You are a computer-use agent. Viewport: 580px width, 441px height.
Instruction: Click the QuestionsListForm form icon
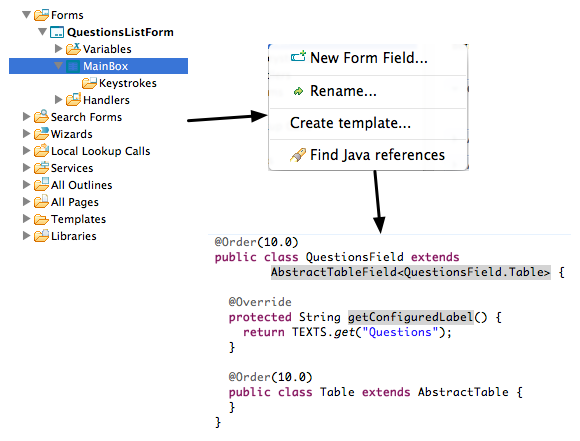(x=57, y=32)
